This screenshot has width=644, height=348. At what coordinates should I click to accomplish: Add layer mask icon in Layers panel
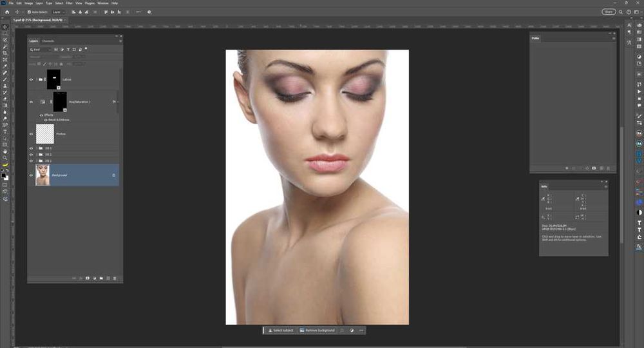[88, 278]
